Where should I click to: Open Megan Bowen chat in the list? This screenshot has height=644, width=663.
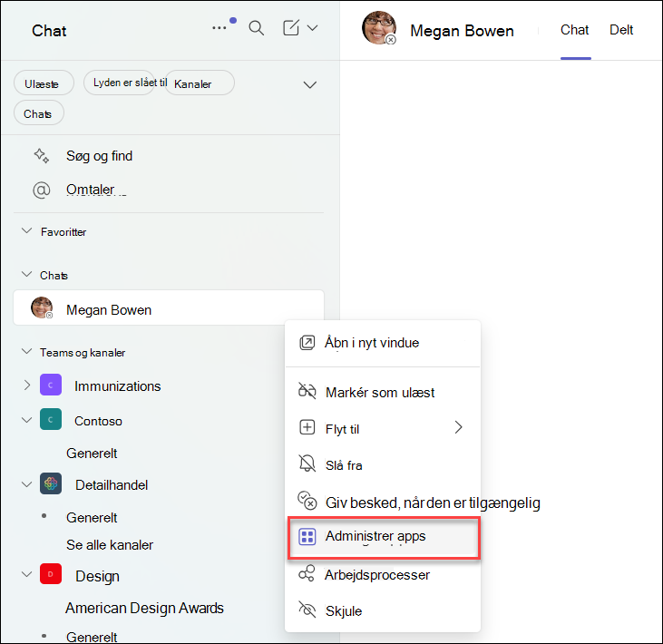[x=169, y=307]
